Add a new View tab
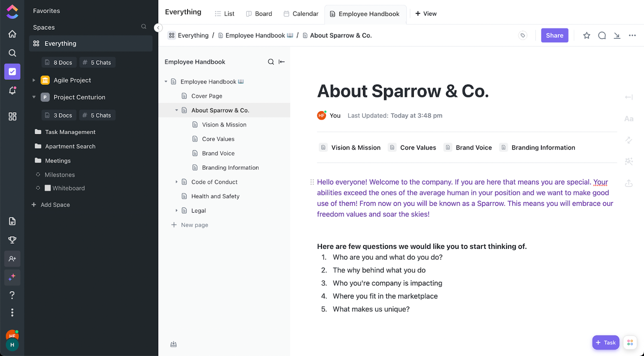Screen dimensions: 644x356 pyautogui.click(x=426, y=13)
